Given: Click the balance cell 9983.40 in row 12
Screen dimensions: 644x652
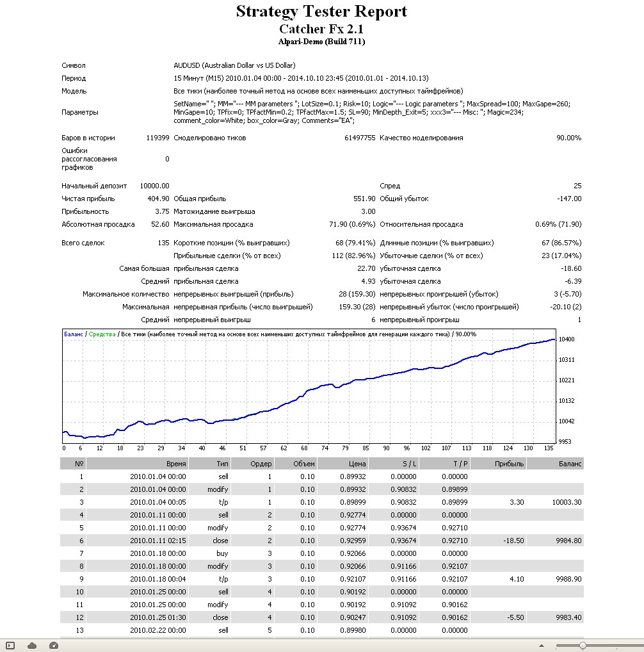Looking at the screenshot, I should pyautogui.click(x=569, y=617).
